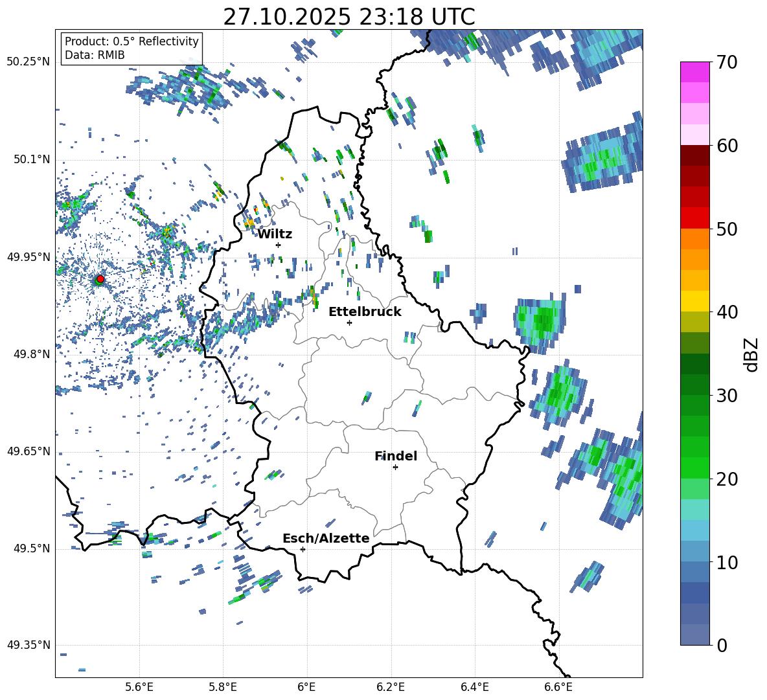Click the magenta top colorbar segment
The width and height of the screenshot is (767, 700).
point(694,73)
